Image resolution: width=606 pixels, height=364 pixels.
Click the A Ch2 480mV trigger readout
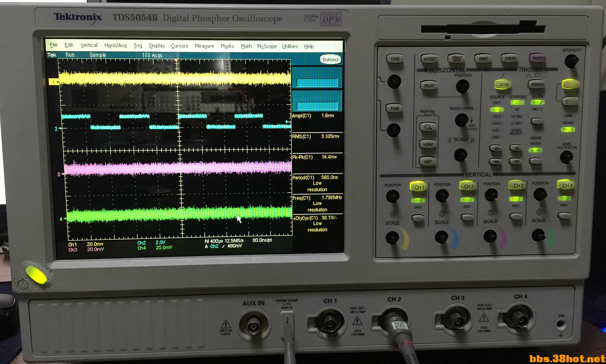223,246
